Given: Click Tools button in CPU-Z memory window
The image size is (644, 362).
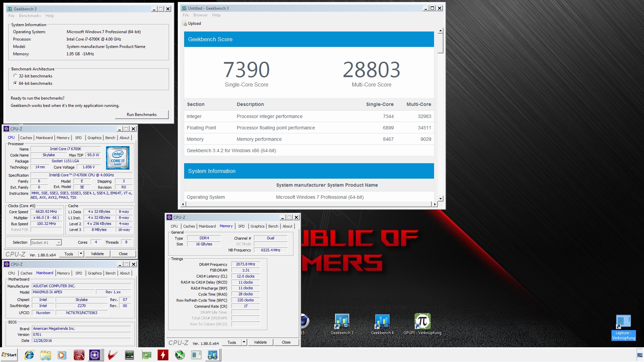Looking at the screenshot, I should pyautogui.click(x=232, y=342).
